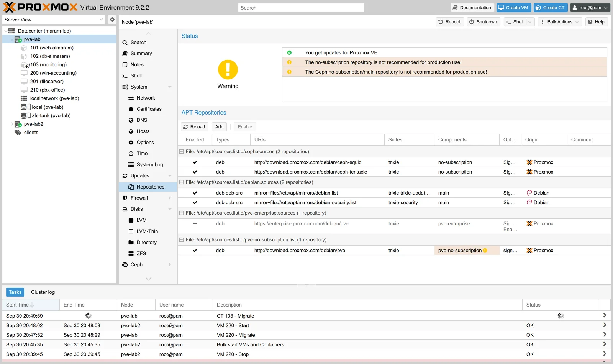
Task: Expand the Disks submenu arrow
Action: click(x=170, y=209)
